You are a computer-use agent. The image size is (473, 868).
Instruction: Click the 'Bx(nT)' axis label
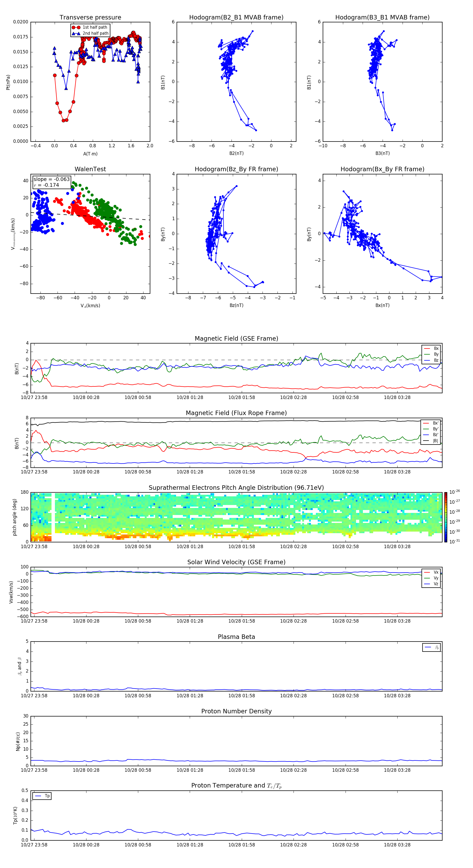tap(382, 305)
